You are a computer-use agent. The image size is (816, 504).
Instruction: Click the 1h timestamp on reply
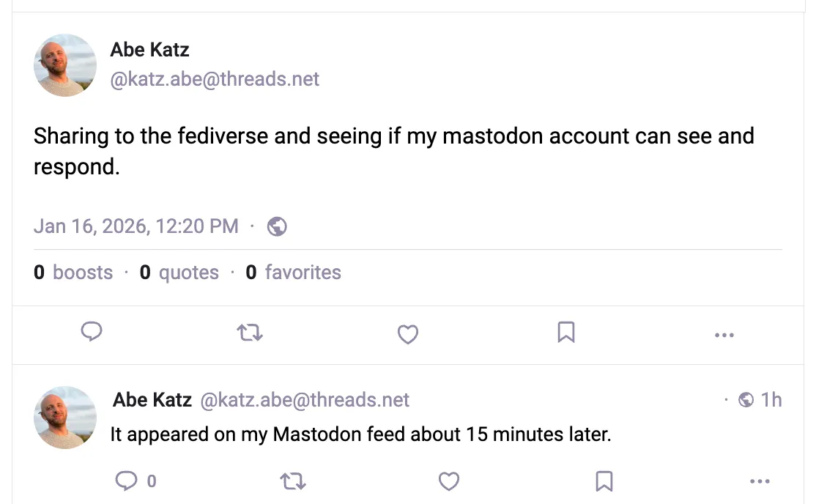tap(771, 400)
